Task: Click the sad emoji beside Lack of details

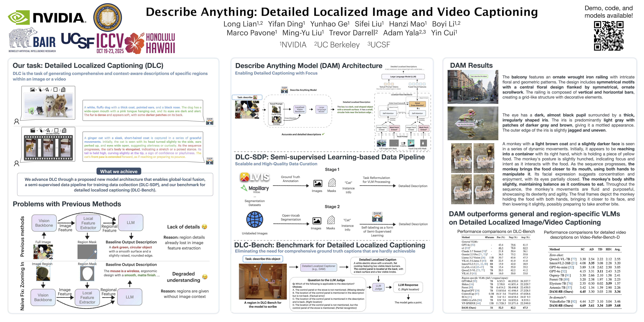Action: [x=205, y=227]
